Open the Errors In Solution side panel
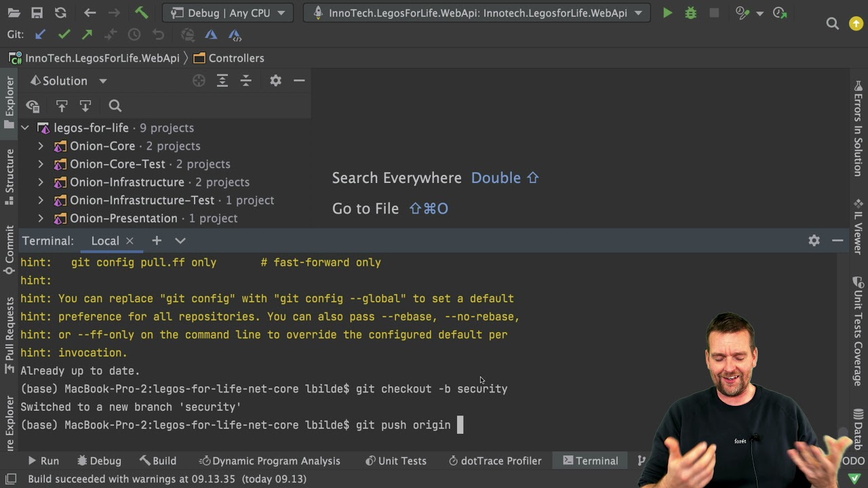 (x=859, y=129)
